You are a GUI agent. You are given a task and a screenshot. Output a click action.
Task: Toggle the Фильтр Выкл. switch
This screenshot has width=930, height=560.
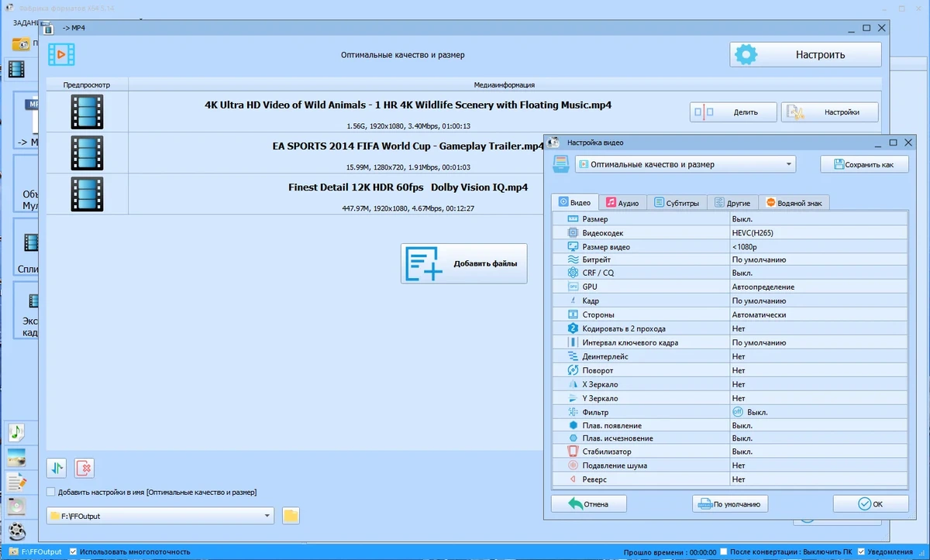click(x=738, y=412)
